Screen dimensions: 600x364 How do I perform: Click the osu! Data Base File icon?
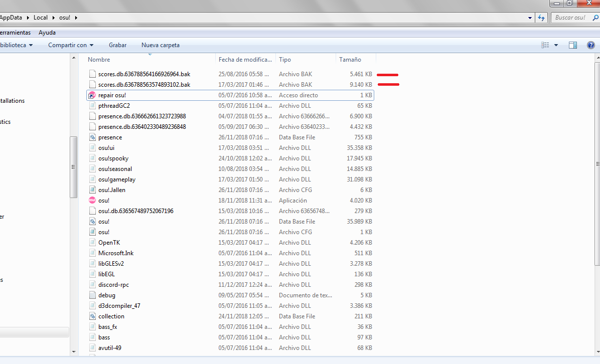[x=92, y=222]
